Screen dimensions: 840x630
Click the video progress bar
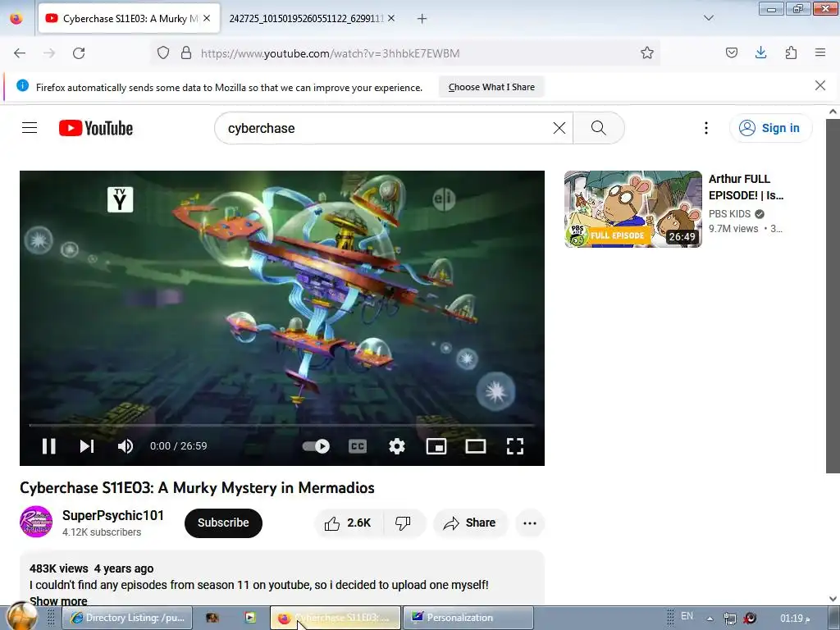tap(282, 426)
